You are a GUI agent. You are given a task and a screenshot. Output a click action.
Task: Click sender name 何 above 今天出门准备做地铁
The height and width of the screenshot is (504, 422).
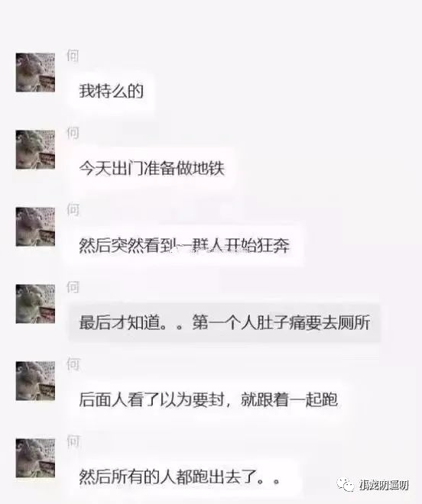[73, 133]
